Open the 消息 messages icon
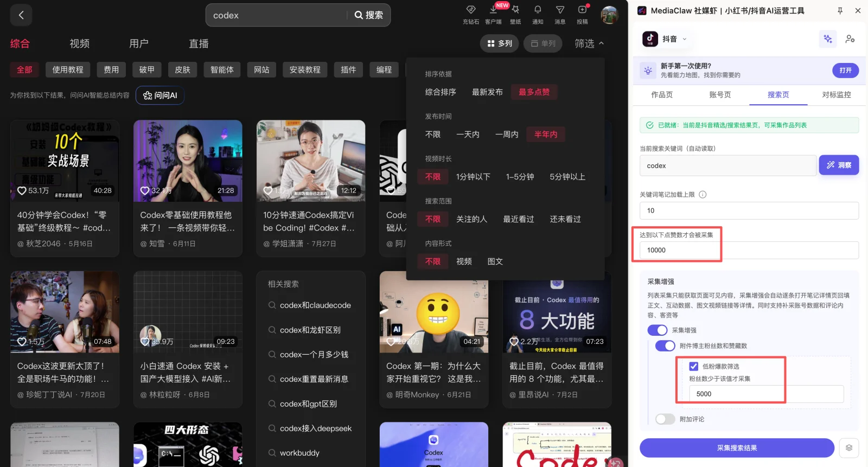This screenshot has height=467, width=868. [x=560, y=10]
